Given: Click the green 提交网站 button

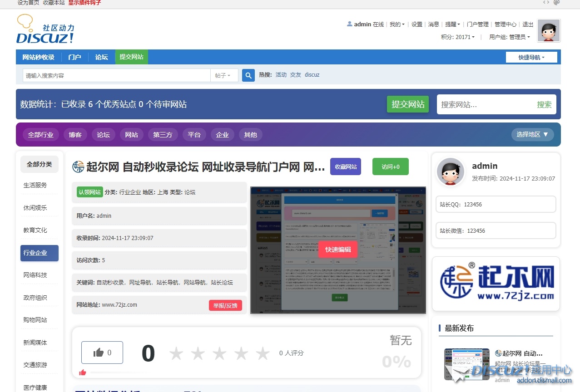Looking at the screenshot, I should click(407, 104).
